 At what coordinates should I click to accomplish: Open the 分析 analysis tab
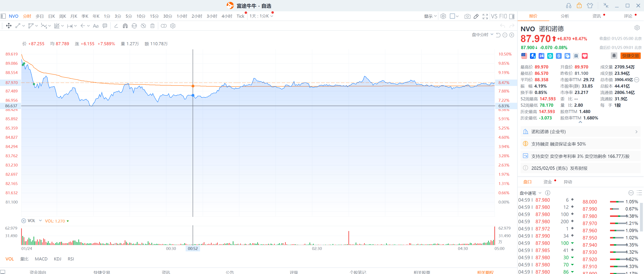tap(565, 16)
